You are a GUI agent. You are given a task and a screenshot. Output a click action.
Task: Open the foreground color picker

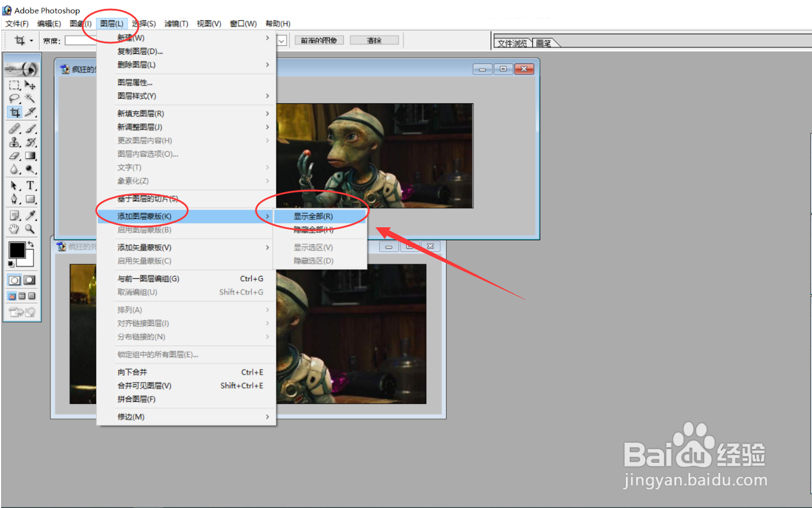coord(17,249)
